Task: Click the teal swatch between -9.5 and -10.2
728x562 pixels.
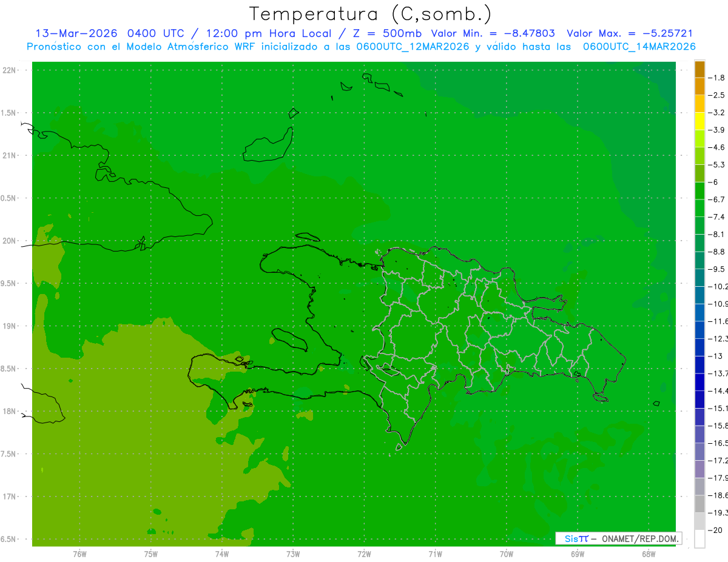Action: pos(699,278)
